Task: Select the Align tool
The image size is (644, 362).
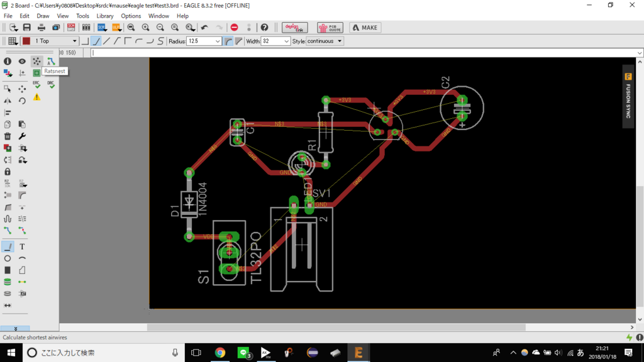Action: pos(8,112)
